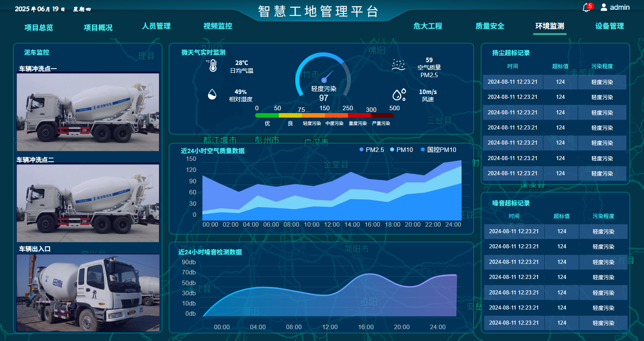Image resolution: width=644 pixels, height=341 pixels.
Task: Click the air quality PM2.5 dust icon
Action: click(398, 65)
